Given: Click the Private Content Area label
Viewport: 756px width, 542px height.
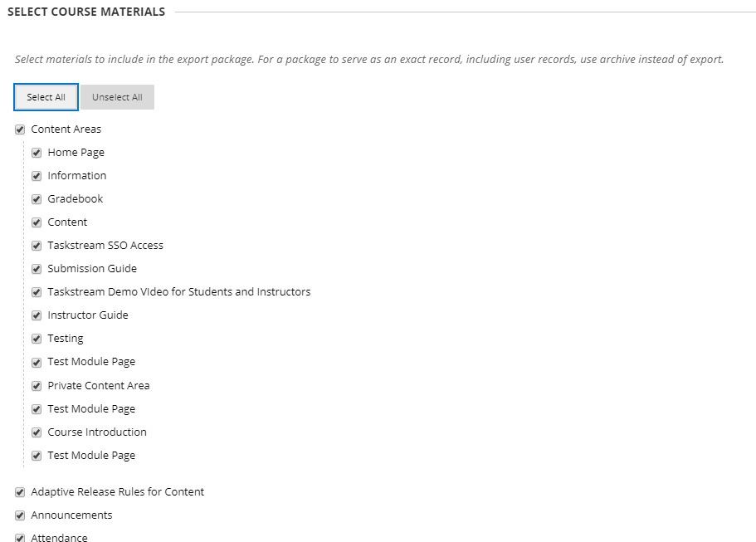Looking at the screenshot, I should click(99, 386).
